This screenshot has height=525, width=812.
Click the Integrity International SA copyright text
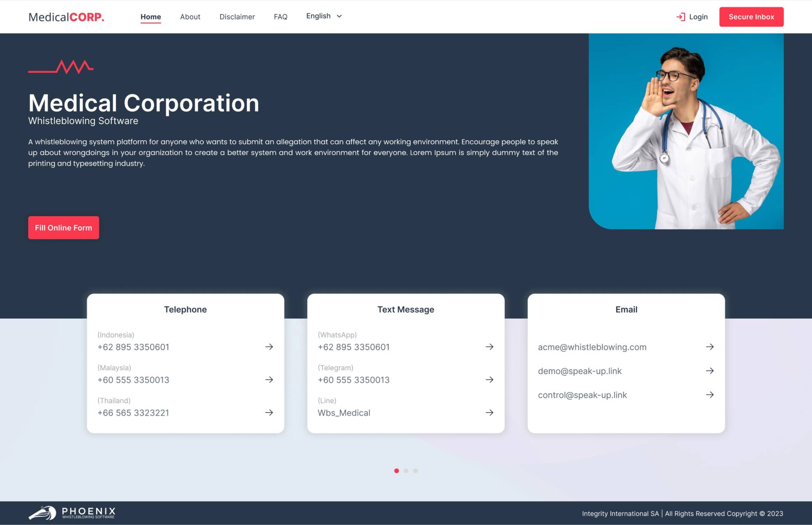pos(682,513)
